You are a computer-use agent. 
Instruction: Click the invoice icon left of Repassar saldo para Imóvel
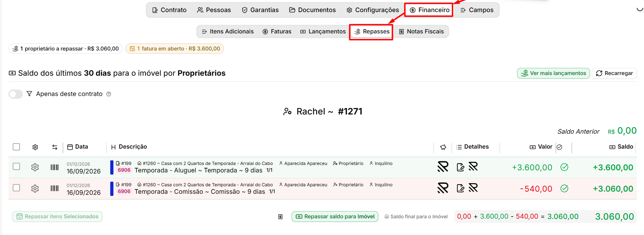(x=281, y=217)
